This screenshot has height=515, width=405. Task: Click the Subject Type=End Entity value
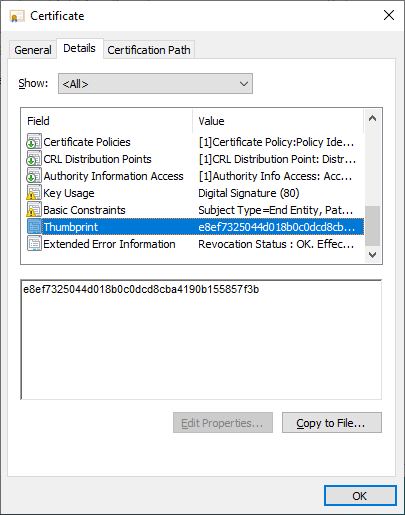pos(276,210)
